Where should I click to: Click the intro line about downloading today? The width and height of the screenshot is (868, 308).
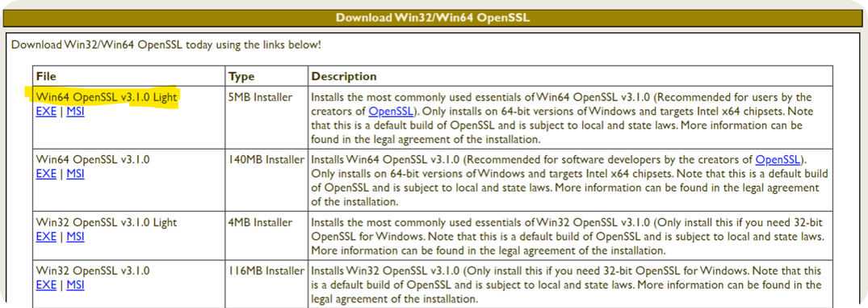[166, 44]
